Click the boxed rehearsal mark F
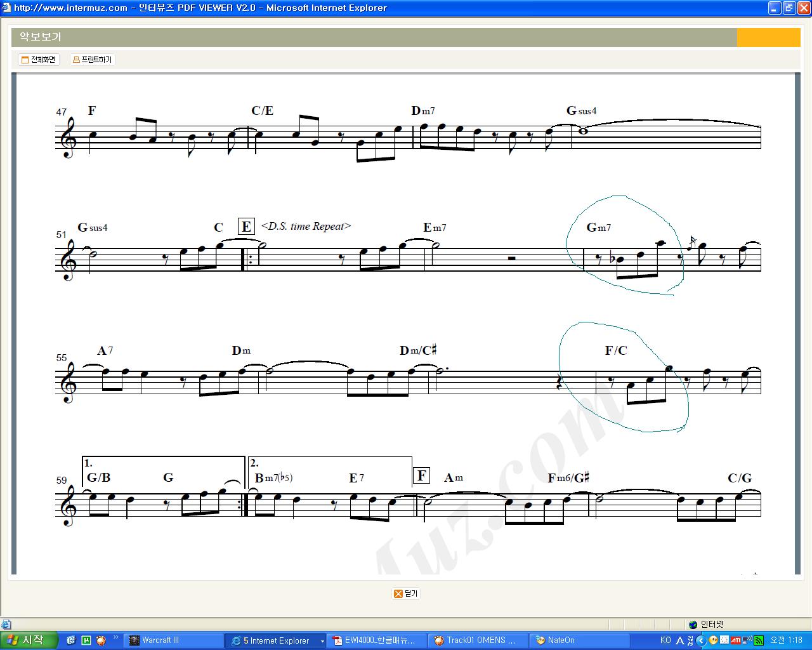 coord(421,475)
